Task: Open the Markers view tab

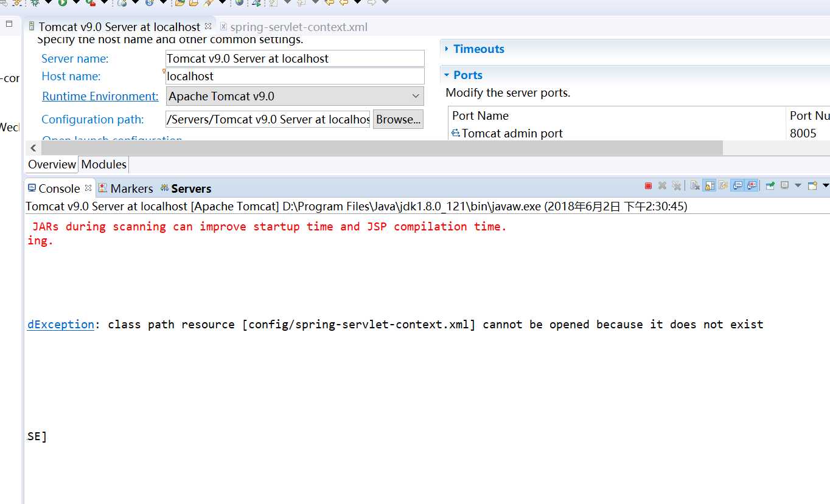Action: (x=125, y=188)
